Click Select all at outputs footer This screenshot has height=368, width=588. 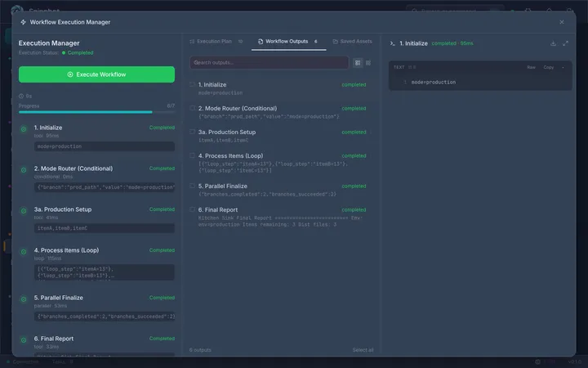pyautogui.click(x=363, y=350)
